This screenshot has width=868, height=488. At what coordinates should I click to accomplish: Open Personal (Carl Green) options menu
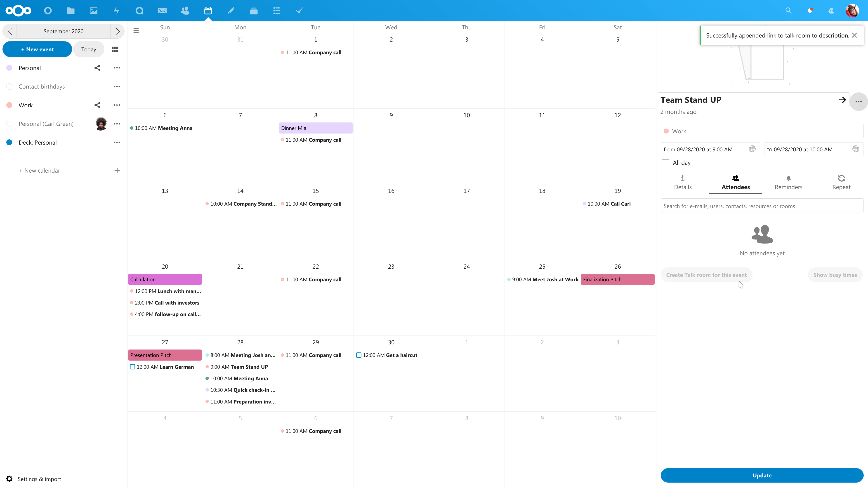(x=117, y=124)
